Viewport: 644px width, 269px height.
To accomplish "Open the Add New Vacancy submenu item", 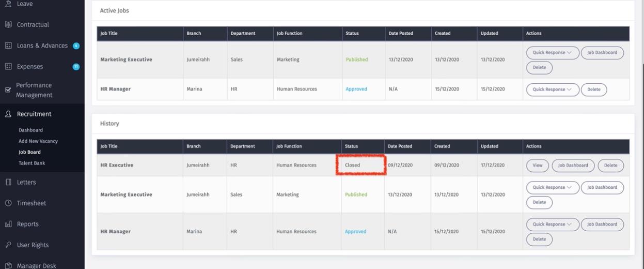I will click(38, 141).
